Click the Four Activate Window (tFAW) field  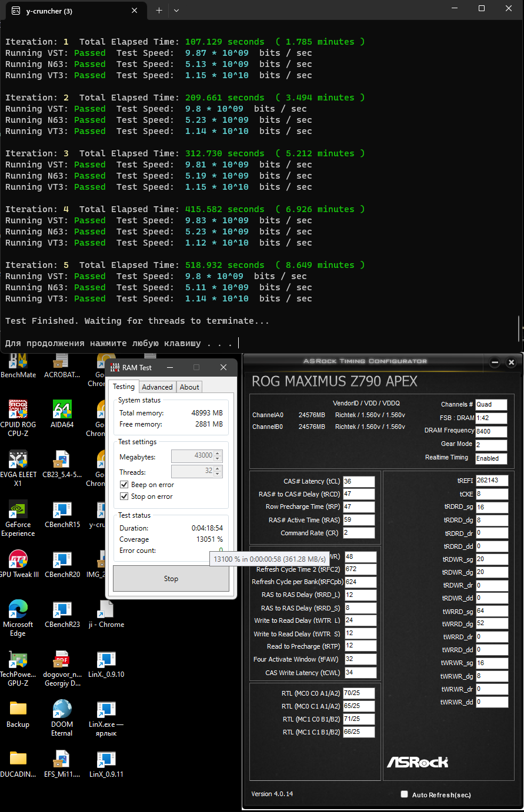pos(360,660)
